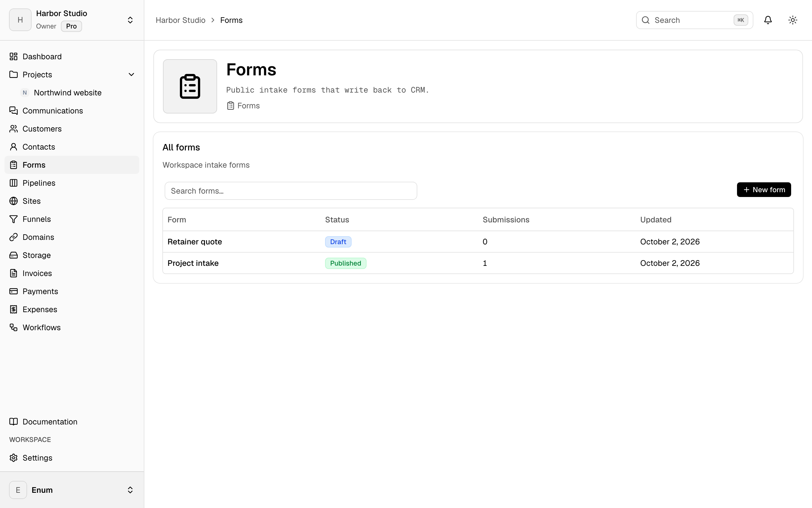Image resolution: width=812 pixels, height=508 pixels.
Task: Click the Contacts person icon
Action: click(x=14, y=147)
